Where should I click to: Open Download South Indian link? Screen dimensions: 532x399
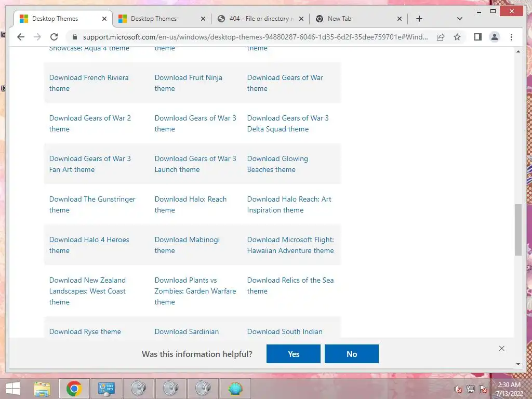285,331
